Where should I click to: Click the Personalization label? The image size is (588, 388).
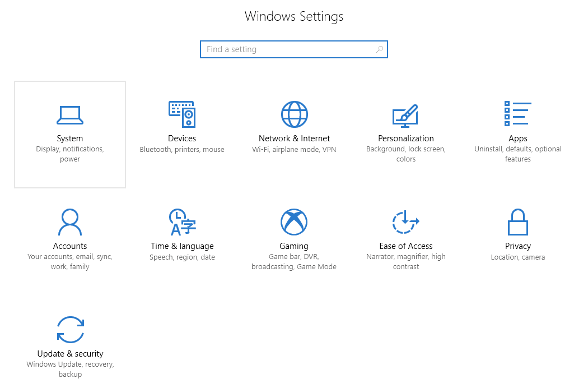point(406,138)
